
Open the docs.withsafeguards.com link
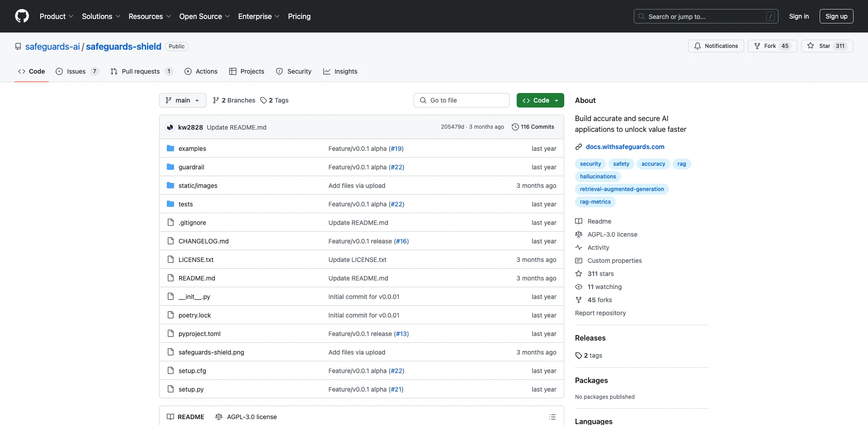pyautogui.click(x=625, y=147)
